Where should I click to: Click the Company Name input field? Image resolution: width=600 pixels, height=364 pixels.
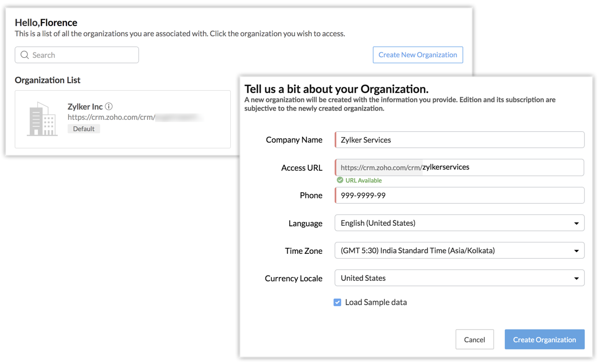coord(459,140)
